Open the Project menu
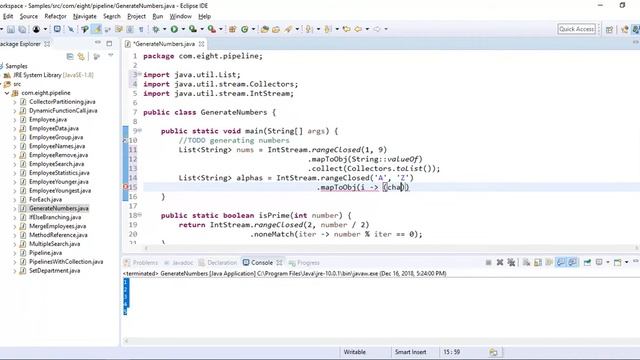 coord(136,16)
